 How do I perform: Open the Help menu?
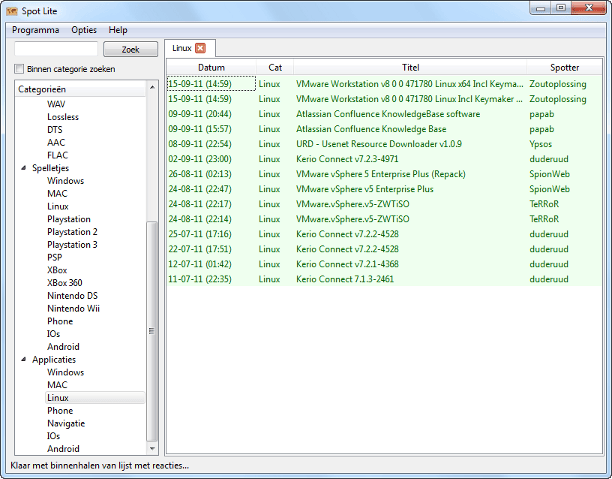118,30
